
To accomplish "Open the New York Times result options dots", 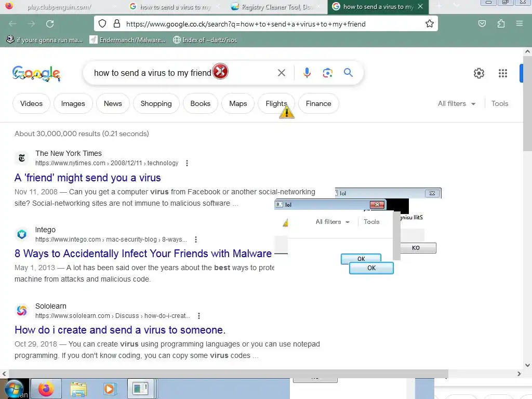I will pos(187,163).
